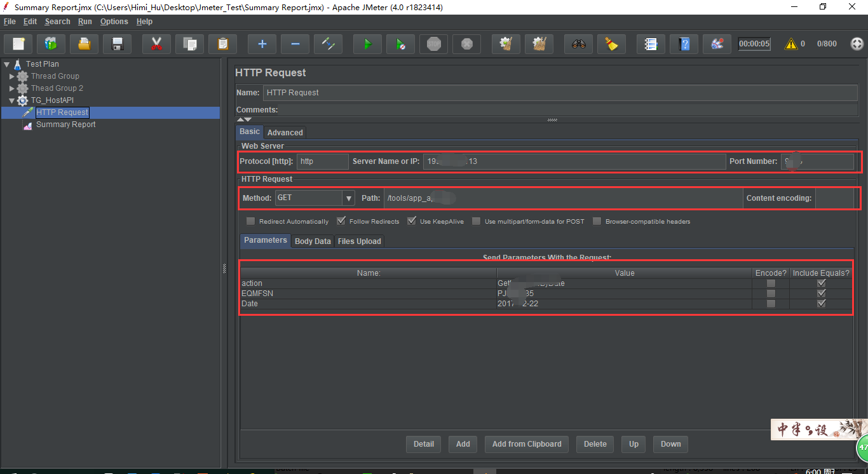This screenshot has height=474, width=868.
Task: Click the Shutdown test icon
Action: click(466, 44)
